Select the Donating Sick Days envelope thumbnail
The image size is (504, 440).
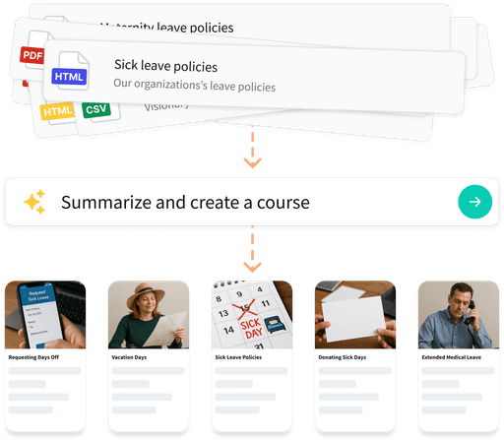pos(355,314)
